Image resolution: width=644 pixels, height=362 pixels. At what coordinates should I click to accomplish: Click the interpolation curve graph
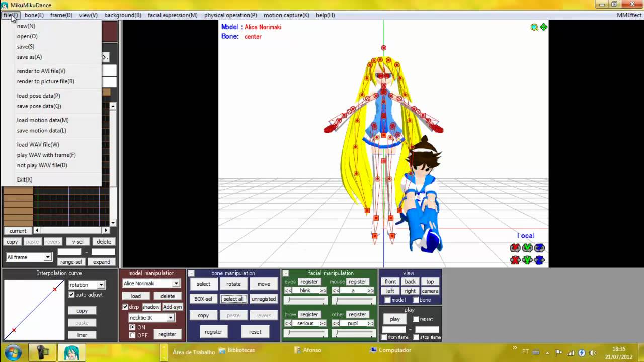pyautogui.click(x=34, y=310)
